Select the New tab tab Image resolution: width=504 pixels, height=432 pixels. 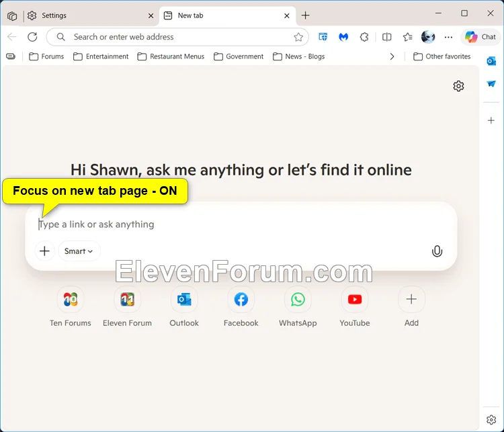coord(228,15)
